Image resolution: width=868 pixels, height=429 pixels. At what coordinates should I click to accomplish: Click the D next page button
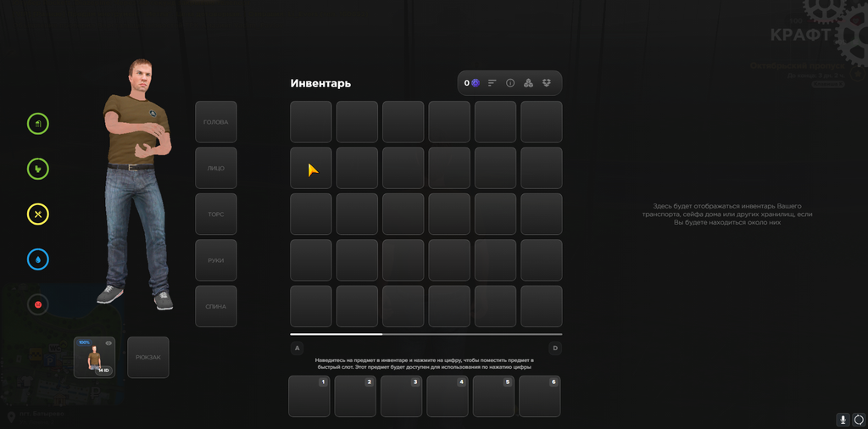click(x=555, y=348)
